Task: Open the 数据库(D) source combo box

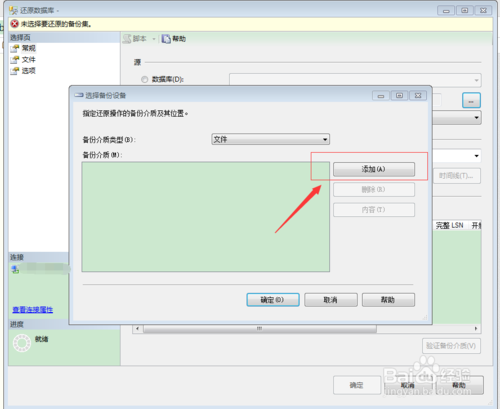Action: [355, 80]
